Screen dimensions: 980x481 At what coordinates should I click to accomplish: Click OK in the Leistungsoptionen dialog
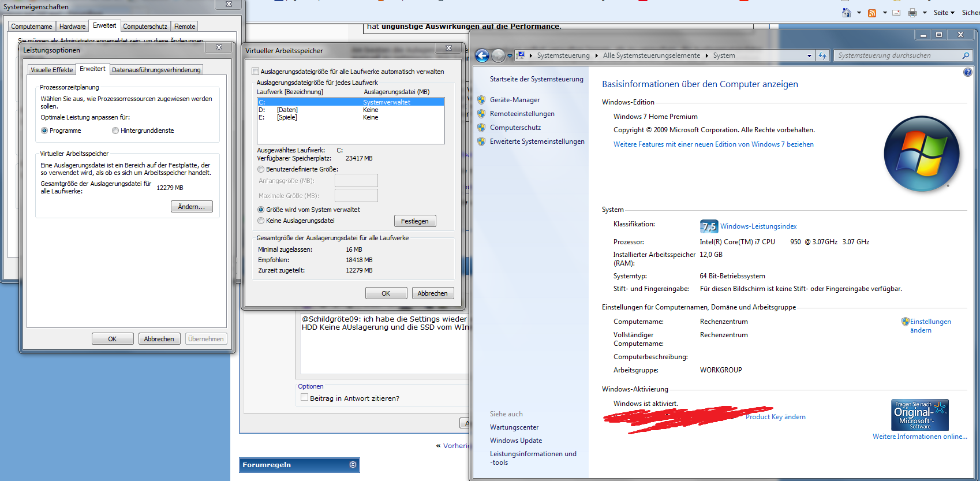click(x=113, y=339)
